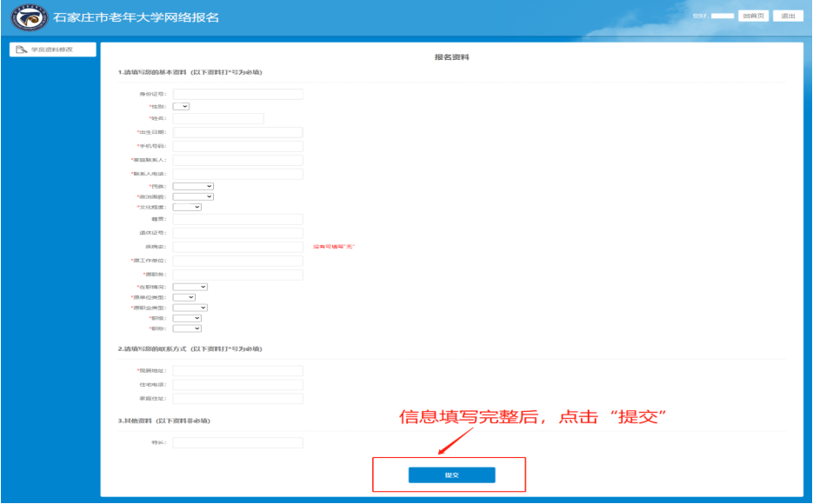Focus the 姓名 input field
The height and width of the screenshot is (504, 813).
coord(218,119)
